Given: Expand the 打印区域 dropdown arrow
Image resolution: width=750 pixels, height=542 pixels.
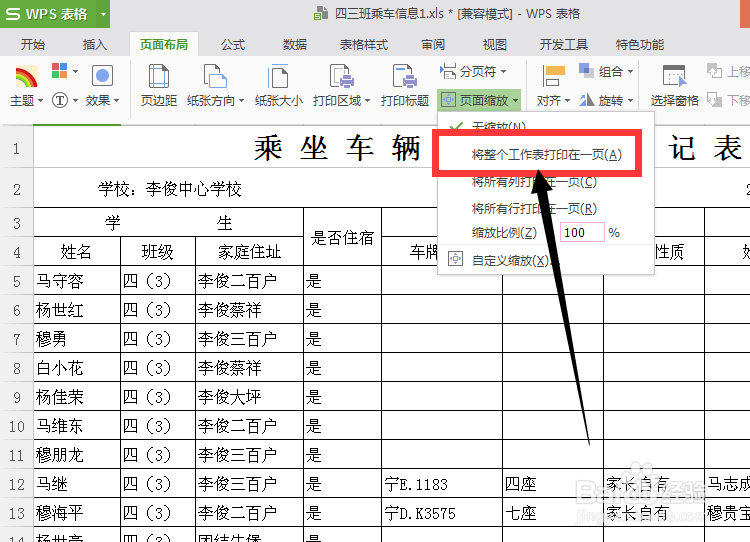Looking at the screenshot, I should [x=367, y=100].
